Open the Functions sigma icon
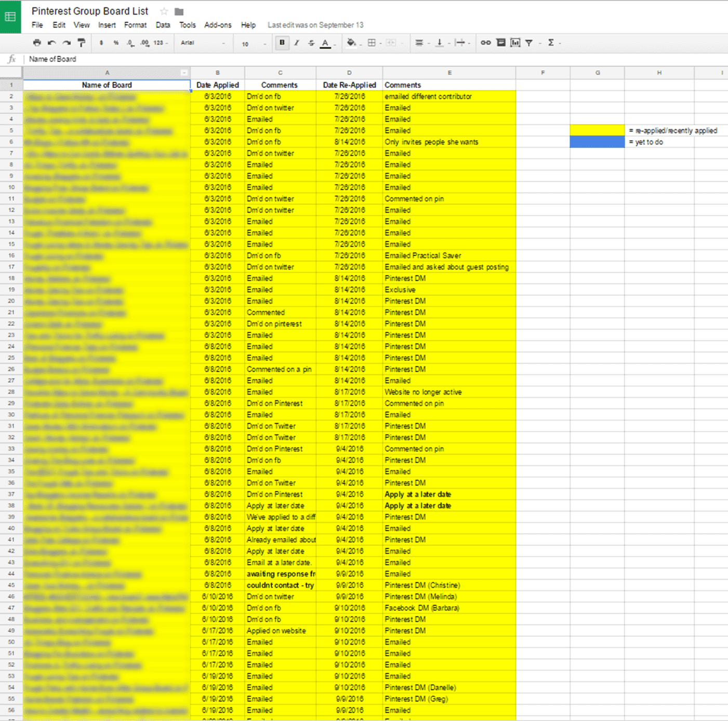Viewport: 728px width, 721px height. point(550,43)
